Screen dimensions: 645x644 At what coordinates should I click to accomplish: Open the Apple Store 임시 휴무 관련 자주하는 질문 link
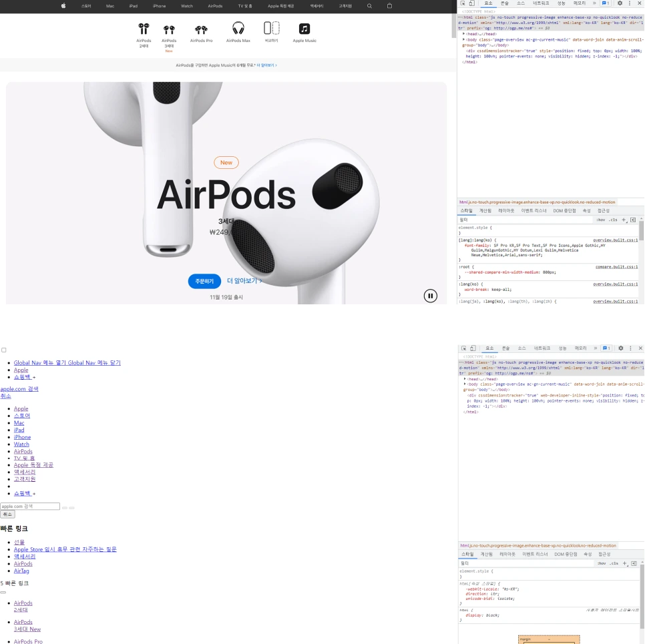(65, 549)
